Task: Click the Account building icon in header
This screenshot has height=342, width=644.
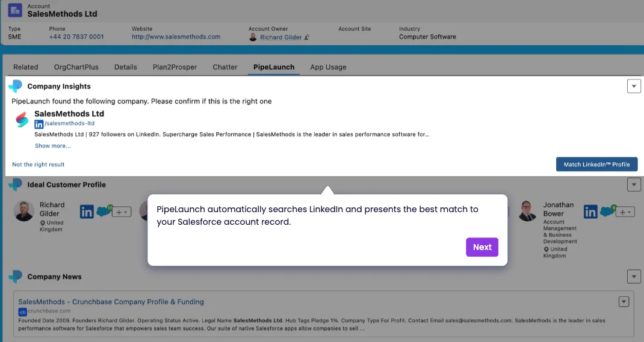Action: pos(15,11)
